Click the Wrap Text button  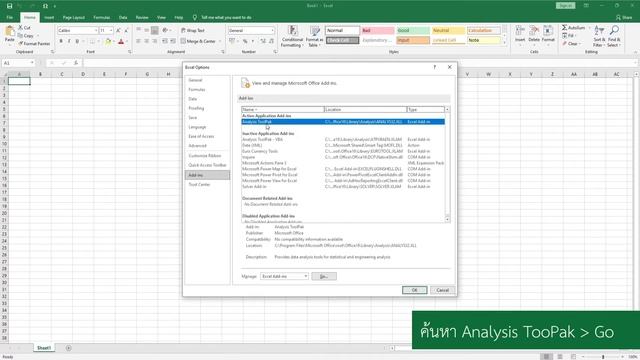click(x=193, y=30)
